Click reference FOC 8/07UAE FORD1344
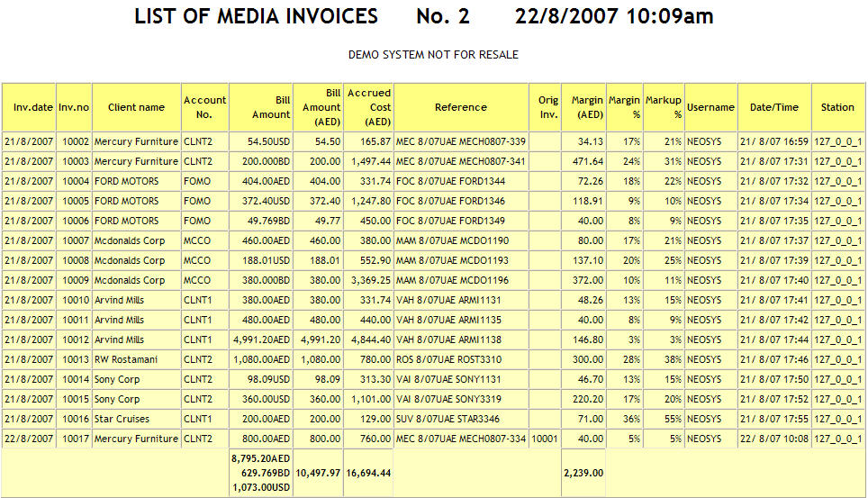This screenshot has width=868, height=498. pos(450,181)
